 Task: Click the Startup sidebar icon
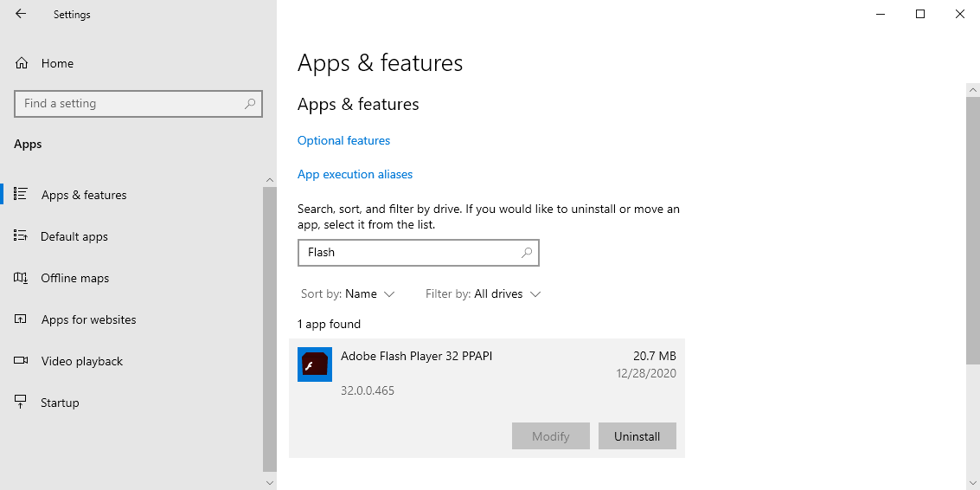tap(21, 402)
